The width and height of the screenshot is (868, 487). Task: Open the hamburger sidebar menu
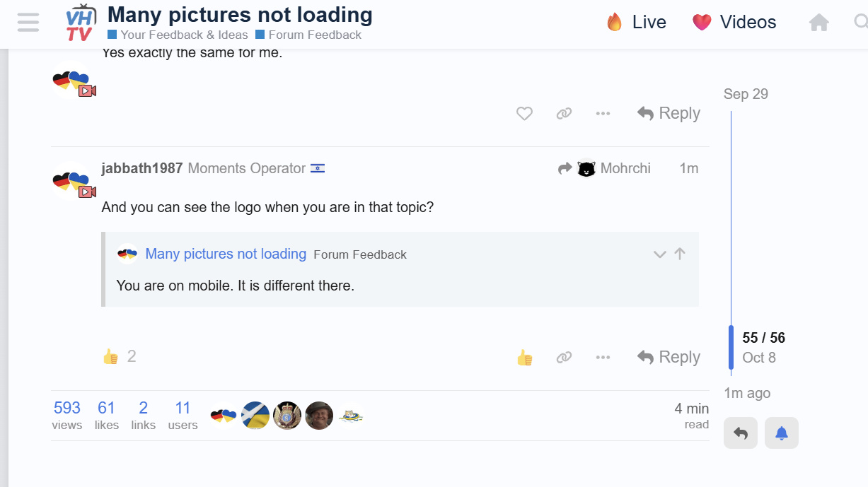click(28, 23)
